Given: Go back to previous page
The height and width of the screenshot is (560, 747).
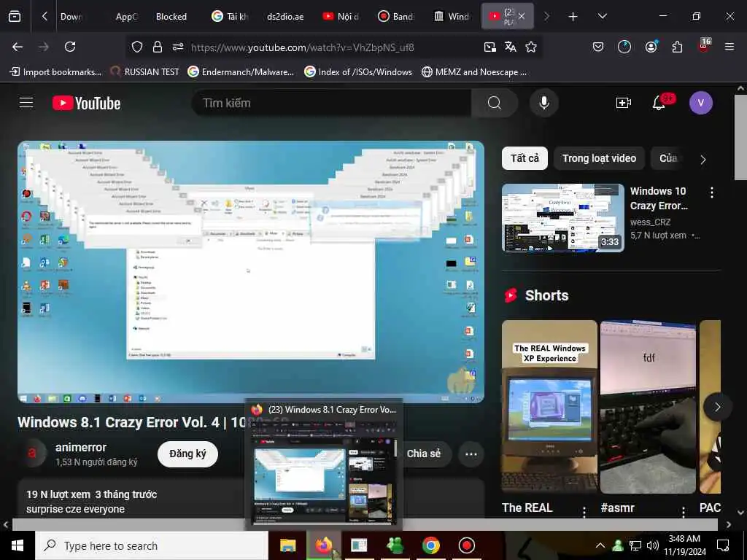Looking at the screenshot, I should click(x=18, y=47).
